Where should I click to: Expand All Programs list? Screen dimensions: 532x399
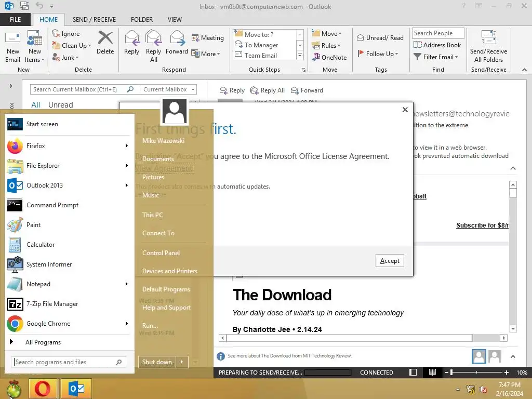pos(68,342)
